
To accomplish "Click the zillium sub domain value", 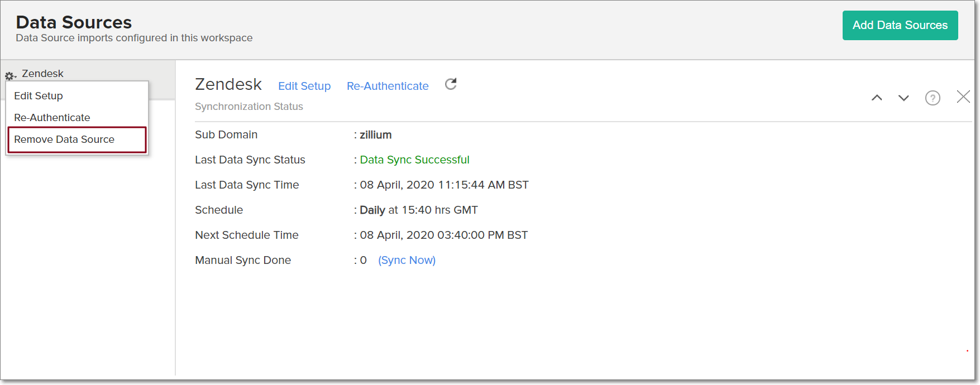I will [375, 135].
